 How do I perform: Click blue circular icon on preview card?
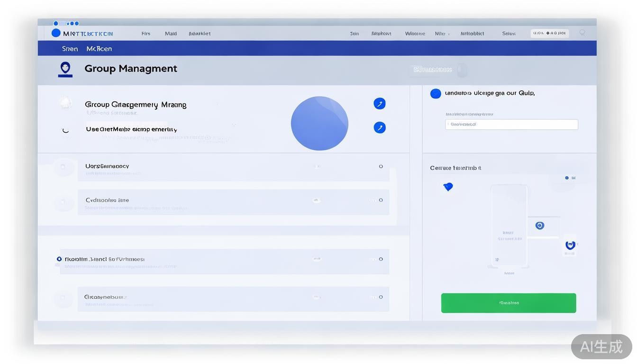pyautogui.click(x=539, y=226)
